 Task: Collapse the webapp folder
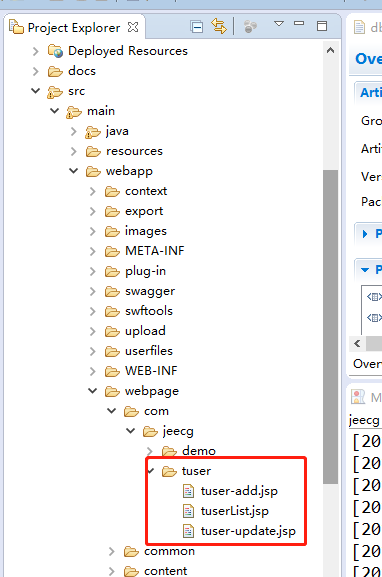pos(74,171)
